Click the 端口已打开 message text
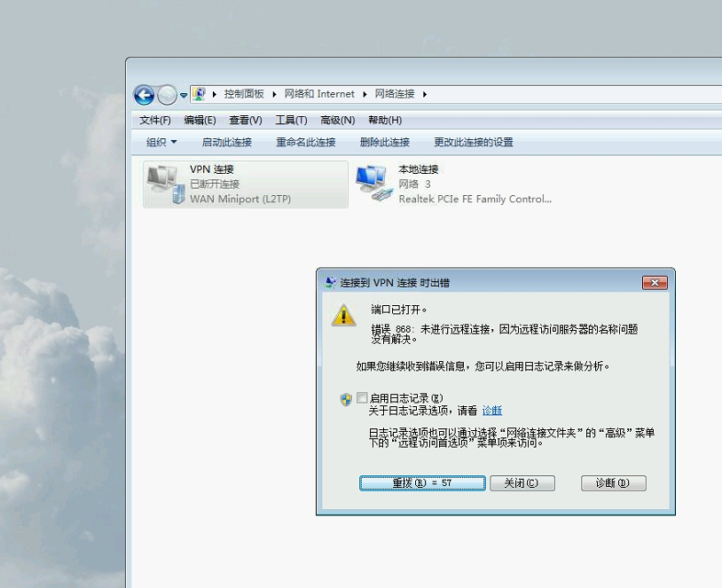Image resolution: width=722 pixels, height=588 pixels. tap(399, 310)
